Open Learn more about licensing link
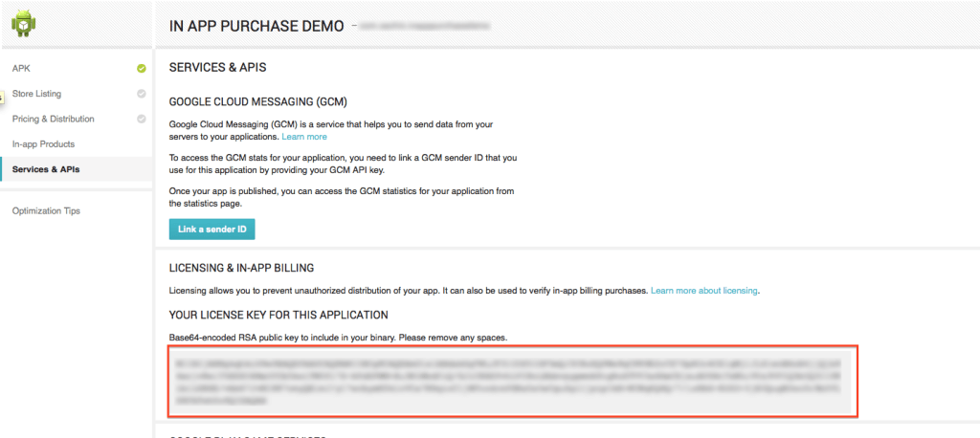 coord(704,291)
